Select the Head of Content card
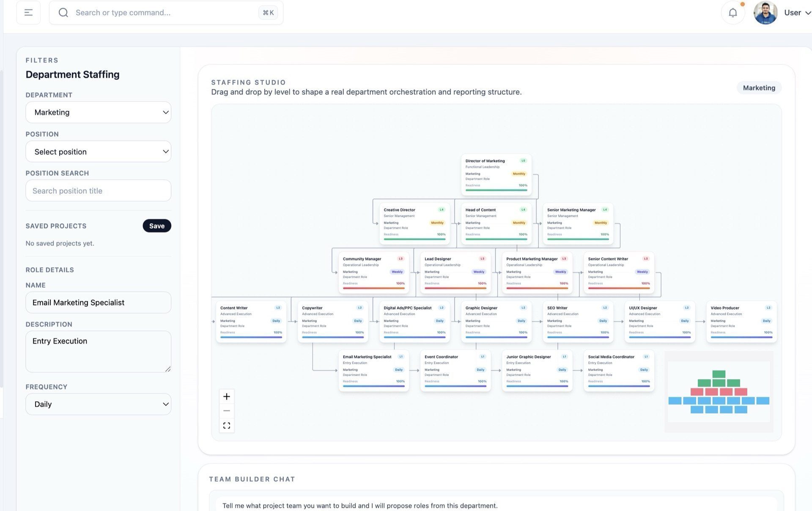 click(x=496, y=224)
